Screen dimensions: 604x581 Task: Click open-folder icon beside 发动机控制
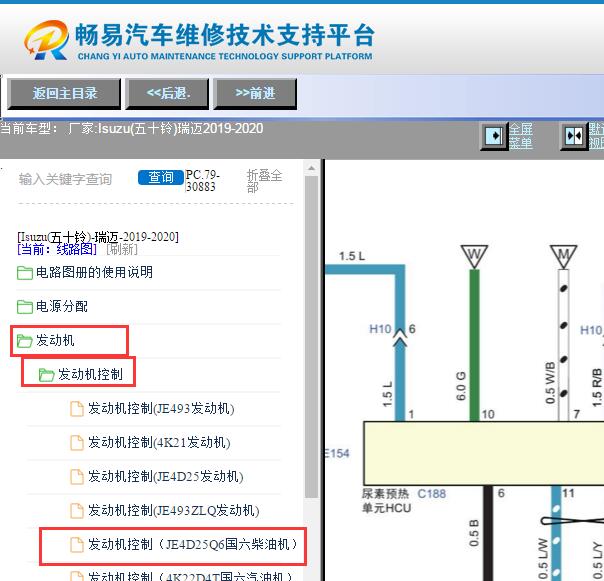[47, 374]
